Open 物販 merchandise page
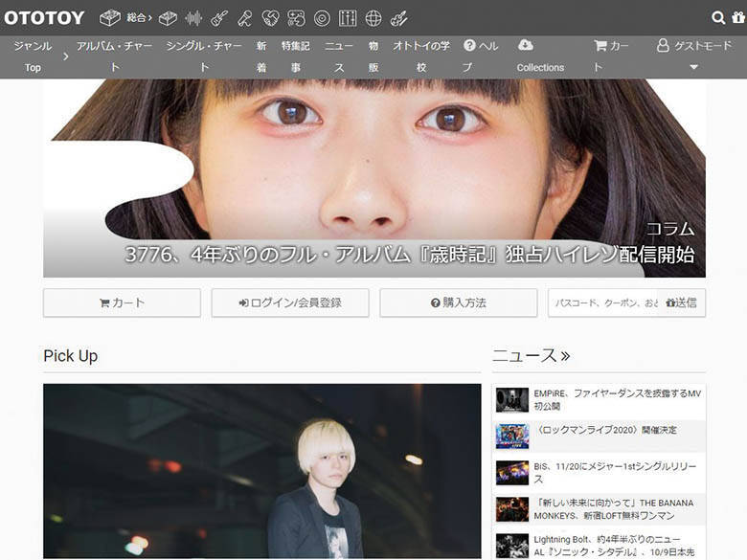The image size is (747, 560). click(x=373, y=56)
